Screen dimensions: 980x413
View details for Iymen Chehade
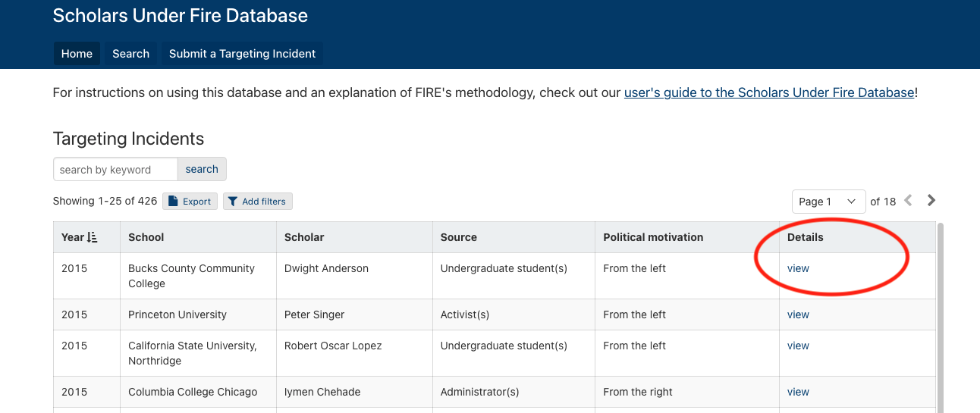(798, 392)
